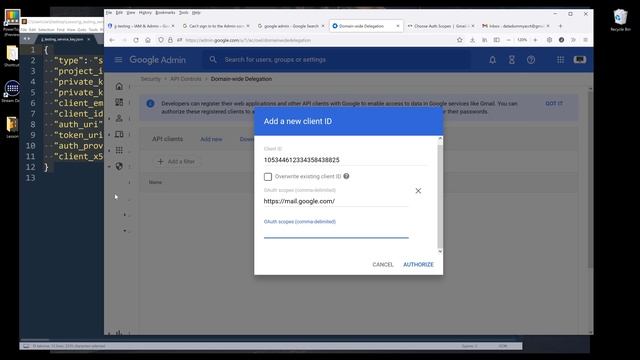Viewport: 640px width, 360px height.
Task: Open the Recycle Bin desktop icon
Action: [x=620, y=20]
